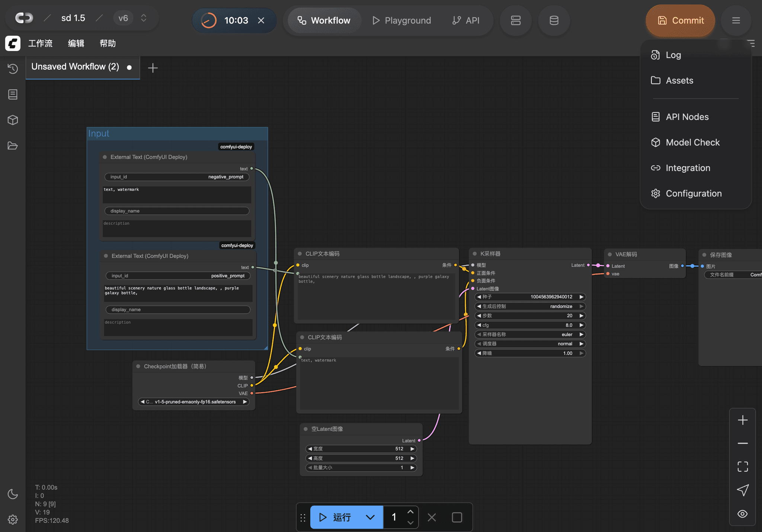Open the storage panel (database icon)
Screen dimensions: 762x532
(554, 20)
